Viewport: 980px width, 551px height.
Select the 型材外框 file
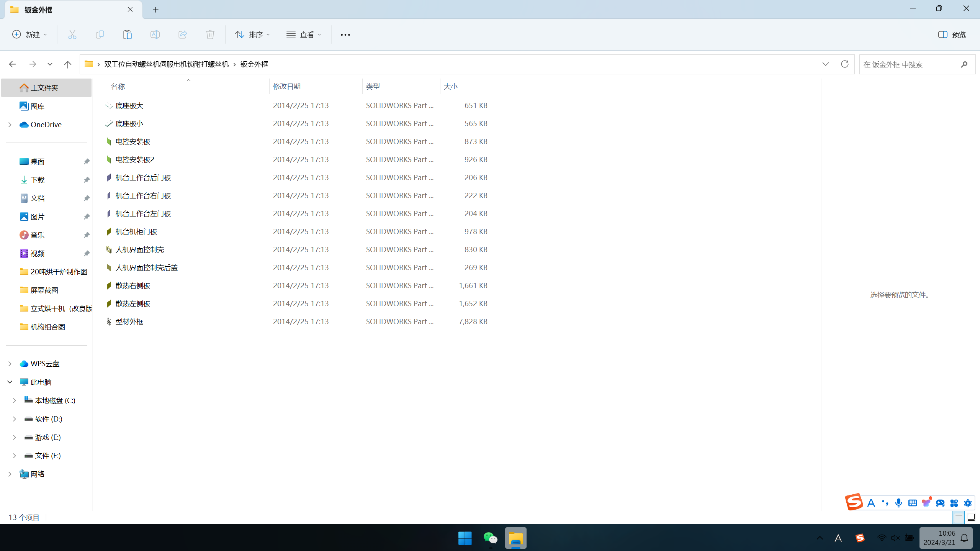[129, 321]
